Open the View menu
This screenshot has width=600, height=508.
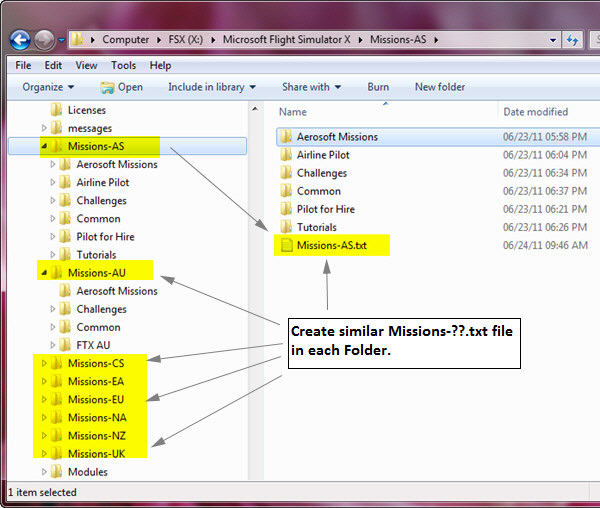pyautogui.click(x=86, y=65)
